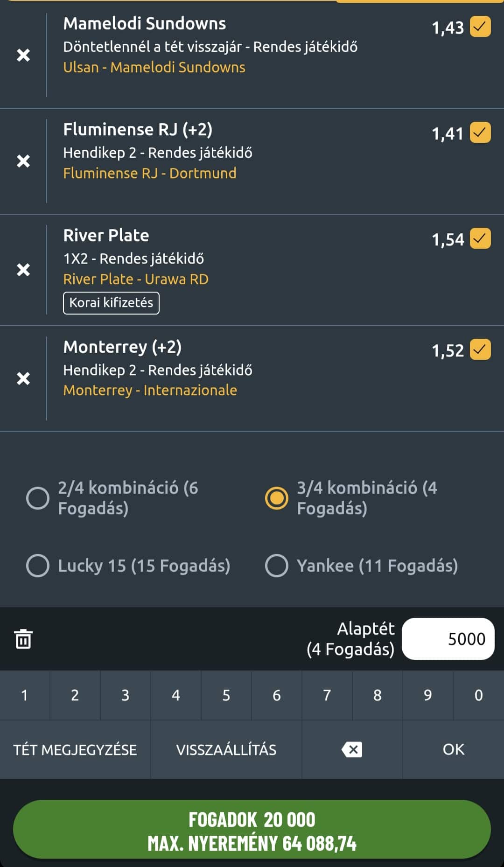
Task: Select the Yankee (11 Fogadás) option
Action: 277,566
